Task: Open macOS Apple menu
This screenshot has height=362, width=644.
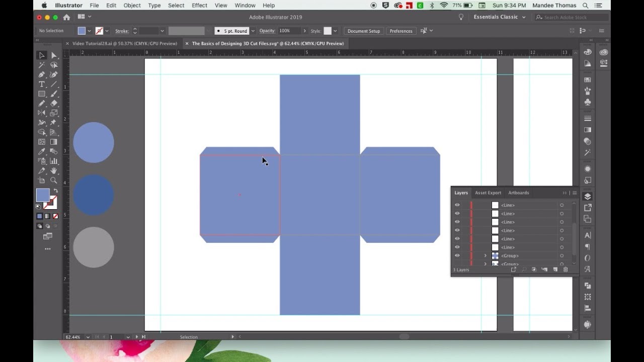Action: pos(44,5)
